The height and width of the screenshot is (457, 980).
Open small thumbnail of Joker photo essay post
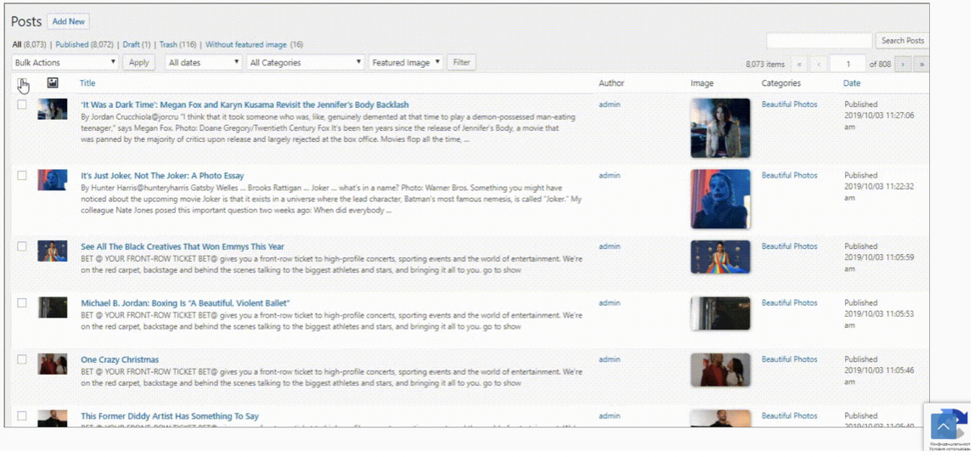click(53, 179)
